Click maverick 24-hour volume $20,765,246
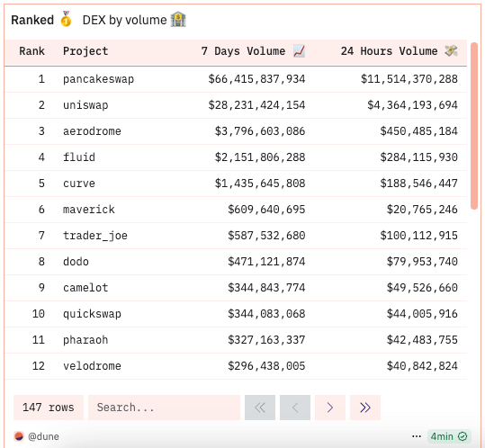Viewport: 485px width, 448px height. pyautogui.click(x=422, y=210)
